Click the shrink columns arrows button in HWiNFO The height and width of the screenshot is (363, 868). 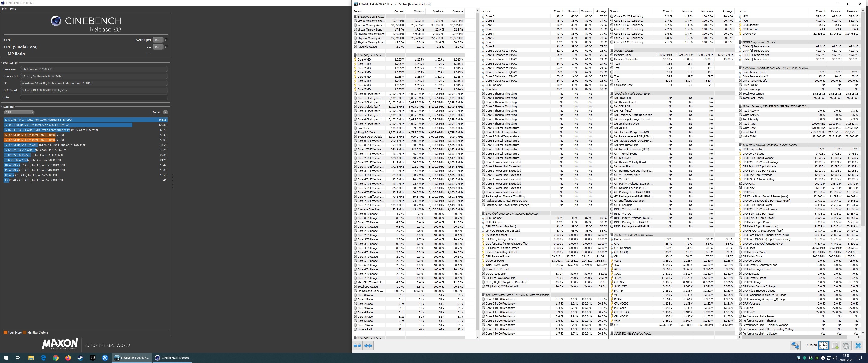[368, 346]
